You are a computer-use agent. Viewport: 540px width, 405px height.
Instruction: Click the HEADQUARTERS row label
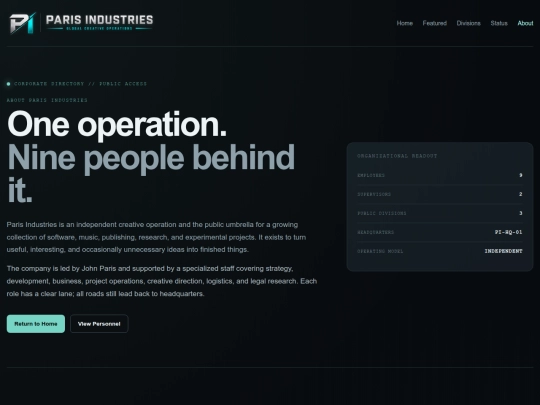[375, 232]
